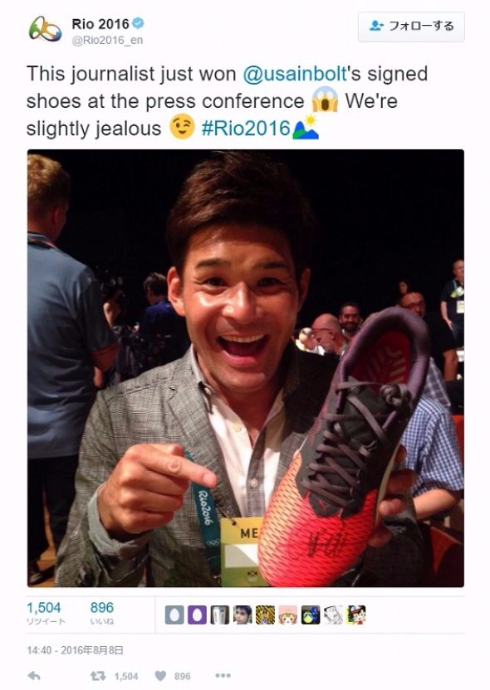View the 896 いいね likes list
The height and width of the screenshot is (690, 490).
tap(102, 613)
